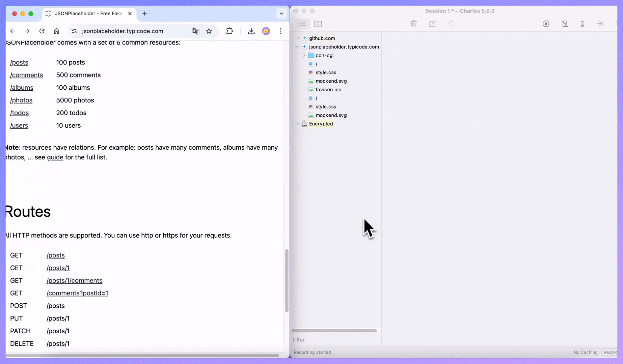The image size is (623, 364).
Task: Switch to Charles sequence view
Action: 318,24
